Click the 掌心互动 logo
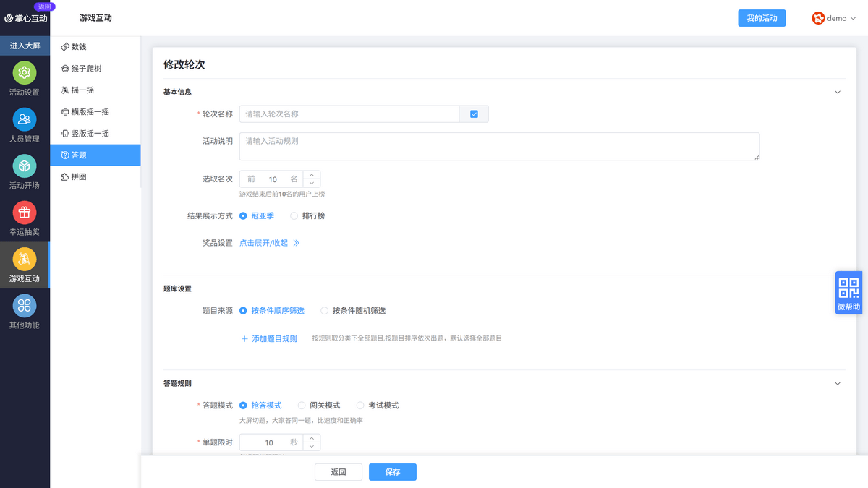Screen dimensions: 868x488 point(25,18)
